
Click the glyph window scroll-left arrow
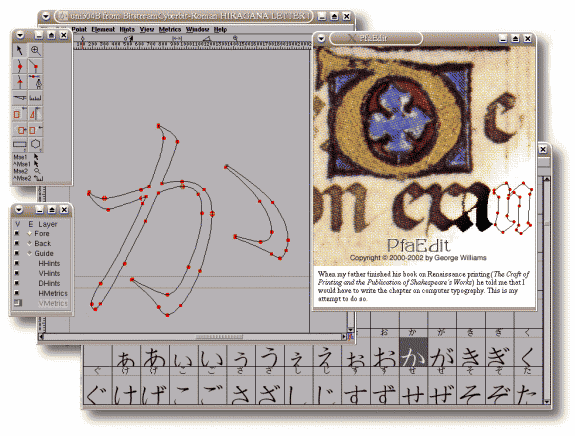41,336
